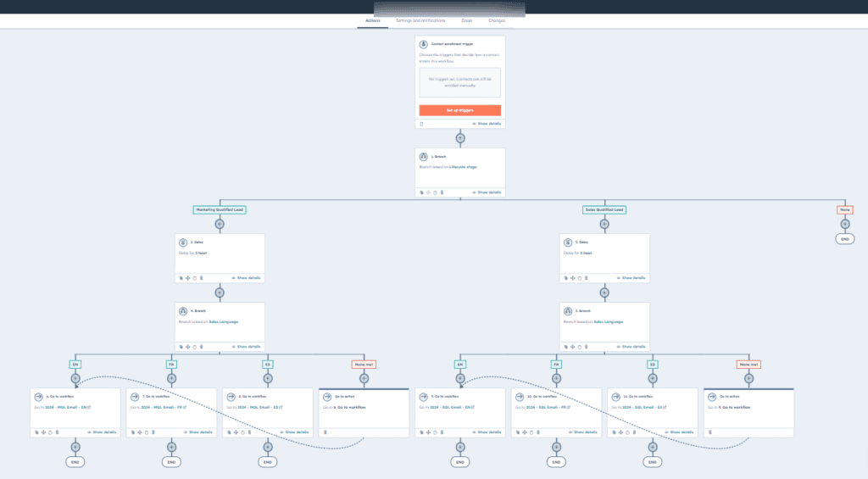The width and height of the screenshot is (868, 479).
Task: Open the 2024 - MQL Email - EN workflow link
Action: [x=66, y=407]
